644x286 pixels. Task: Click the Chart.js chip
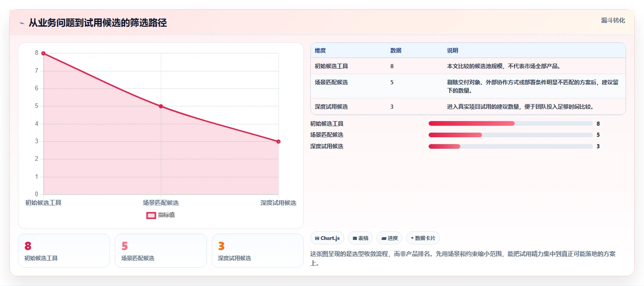tap(327, 238)
